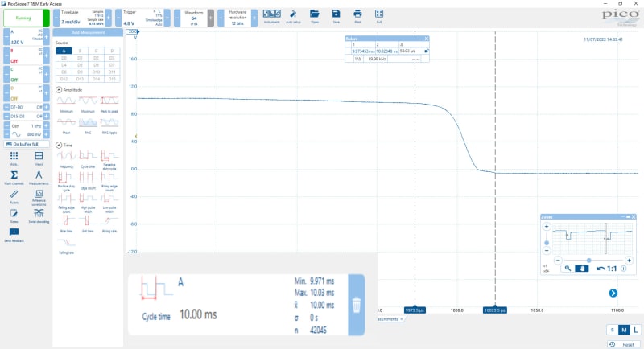The width and height of the screenshot is (644, 349).
Task: Click the horizontal zoom slider handle
Action: click(x=588, y=261)
